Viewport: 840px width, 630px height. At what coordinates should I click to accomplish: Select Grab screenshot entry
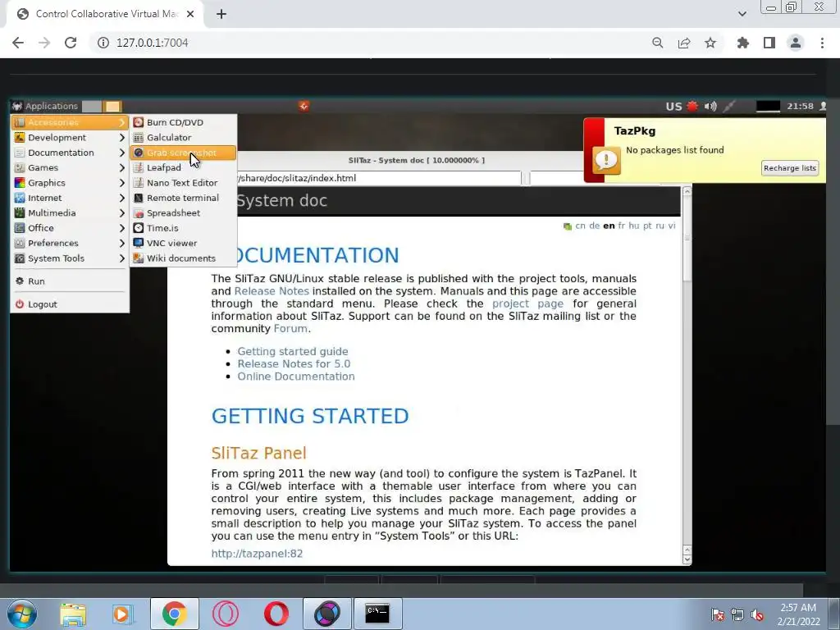click(x=183, y=153)
